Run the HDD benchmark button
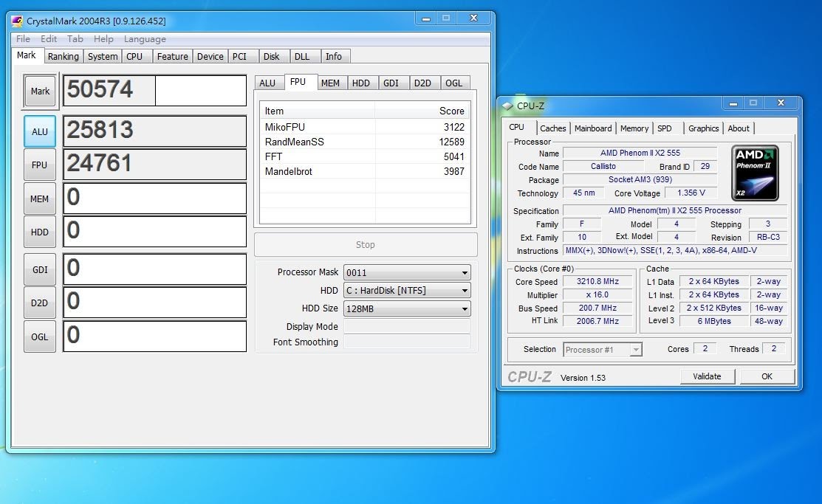 pos(40,232)
